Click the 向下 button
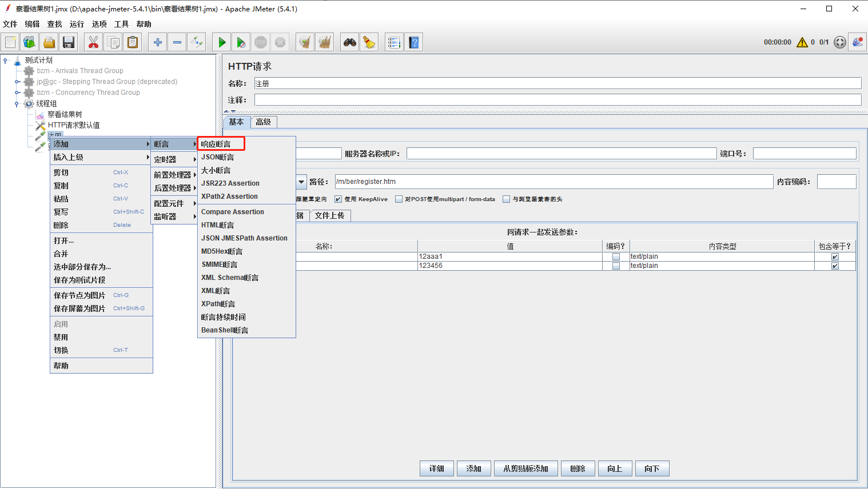 (x=652, y=468)
